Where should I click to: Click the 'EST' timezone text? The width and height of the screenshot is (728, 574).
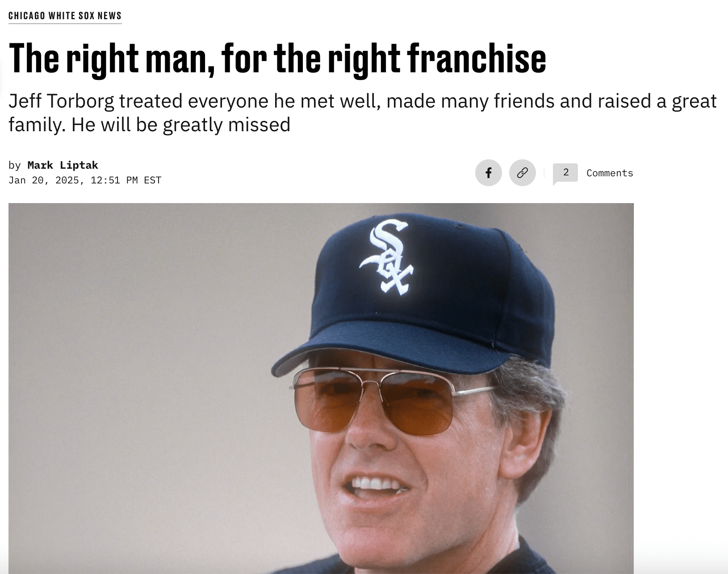point(153,180)
